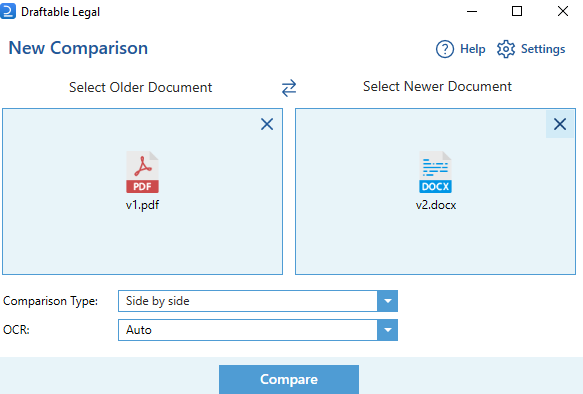Image resolution: width=583 pixels, height=394 pixels.
Task: Click the PDF file icon for v1.pdf
Action: coord(142,172)
